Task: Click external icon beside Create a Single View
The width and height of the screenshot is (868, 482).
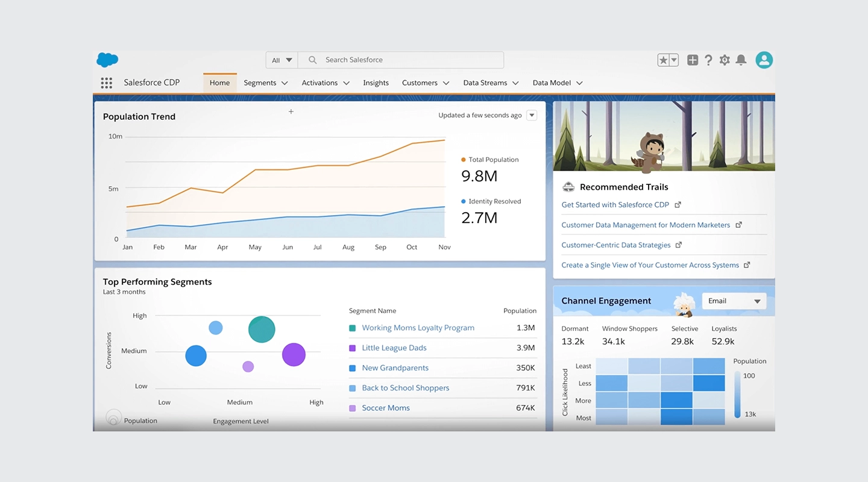Action: point(747,264)
